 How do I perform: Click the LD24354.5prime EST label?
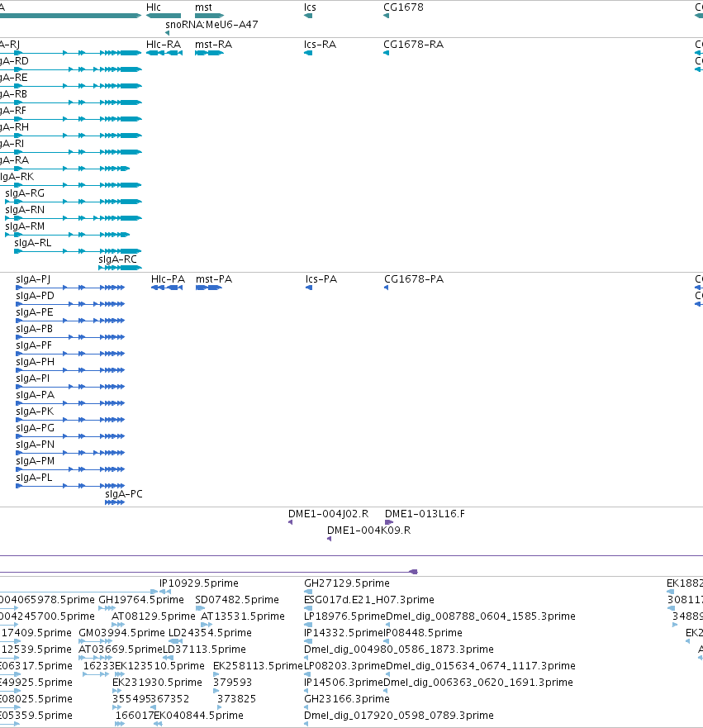(x=210, y=633)
